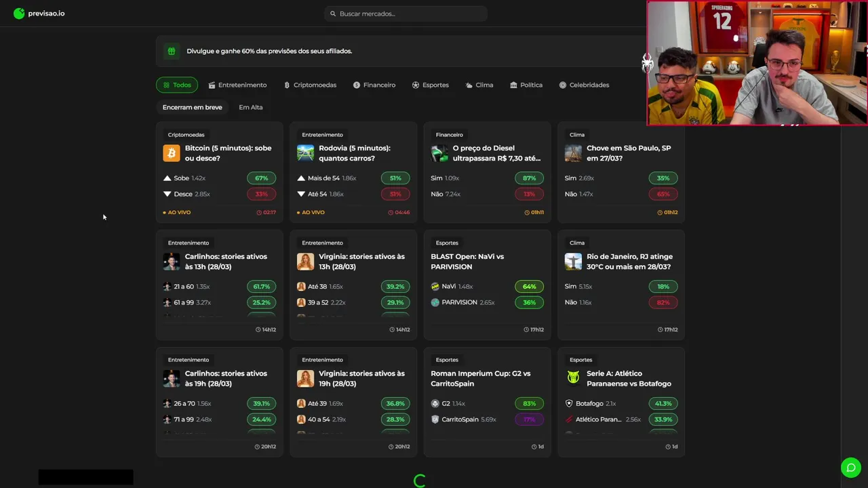This screenshot has width=868, height=488.
Task: Focus the Buscar mercados search field
Action: pyautogui.click(x=406, y=14)
